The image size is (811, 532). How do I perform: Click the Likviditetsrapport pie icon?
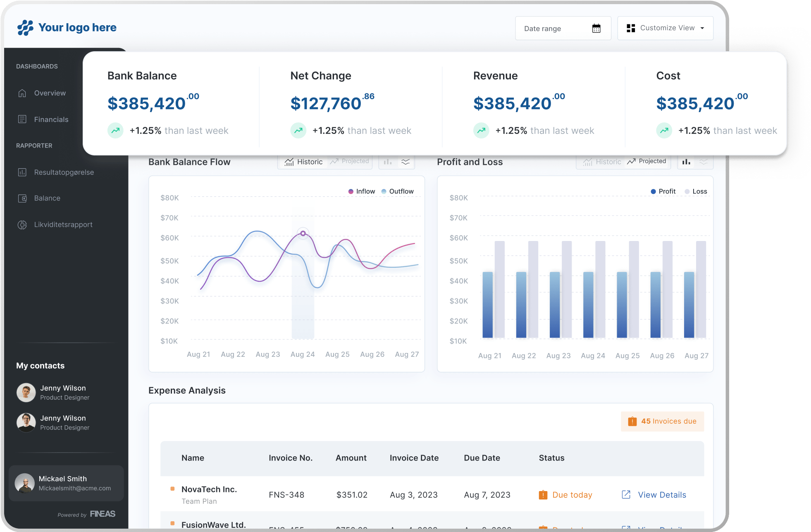tap(22, 225)
